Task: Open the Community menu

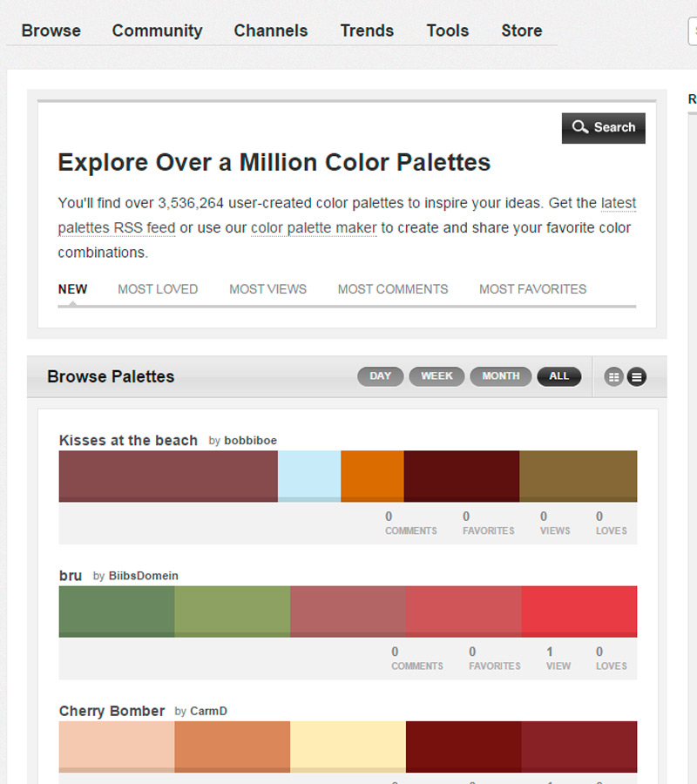Action: click(x=157, y=30)
